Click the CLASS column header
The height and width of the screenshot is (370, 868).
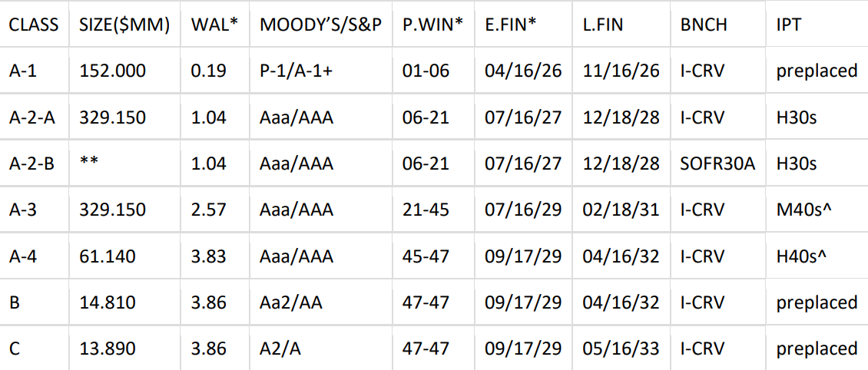tap(34, 25)
